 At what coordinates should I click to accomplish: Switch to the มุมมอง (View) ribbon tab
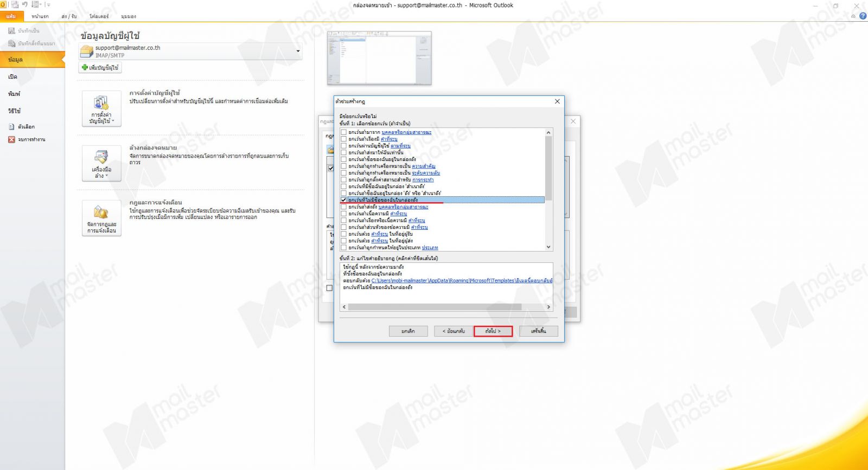(x=129, y=16)
